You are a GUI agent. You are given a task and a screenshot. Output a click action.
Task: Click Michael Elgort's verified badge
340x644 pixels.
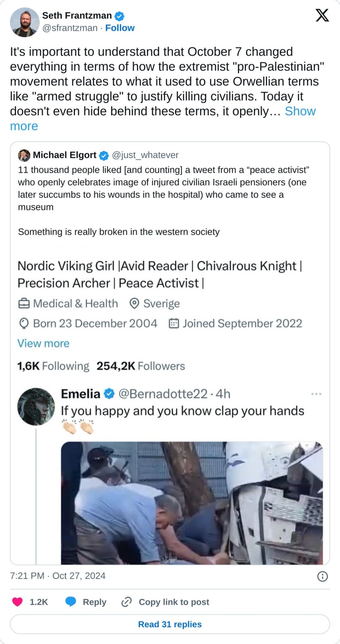pos(104,155)
